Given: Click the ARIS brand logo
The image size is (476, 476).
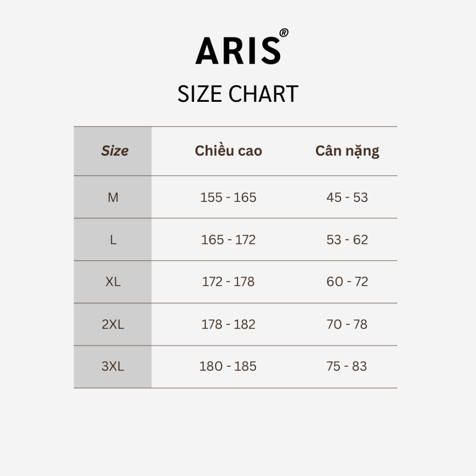Looking at the screenshot, I should pos(238,50).
